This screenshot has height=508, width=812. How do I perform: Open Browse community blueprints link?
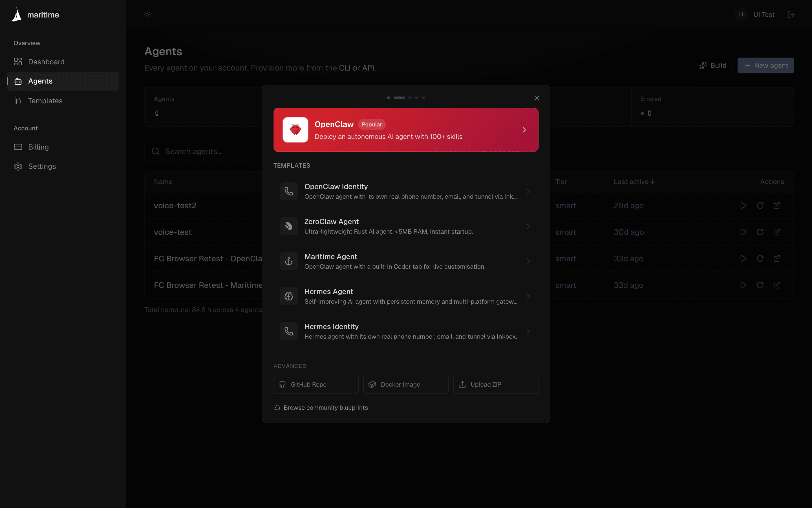tap(321, 408)
